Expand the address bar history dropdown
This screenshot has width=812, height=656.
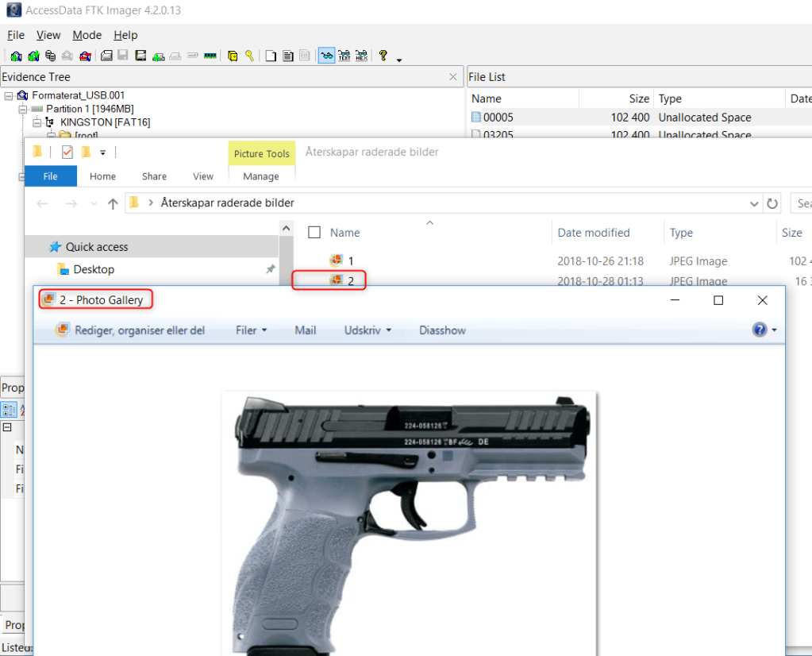753,203
